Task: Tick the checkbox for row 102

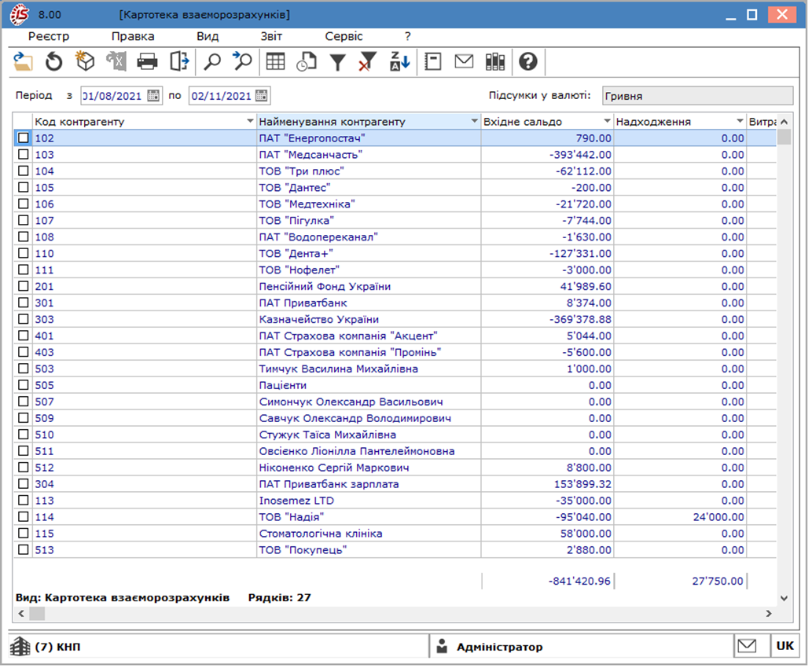Action: 24,138
